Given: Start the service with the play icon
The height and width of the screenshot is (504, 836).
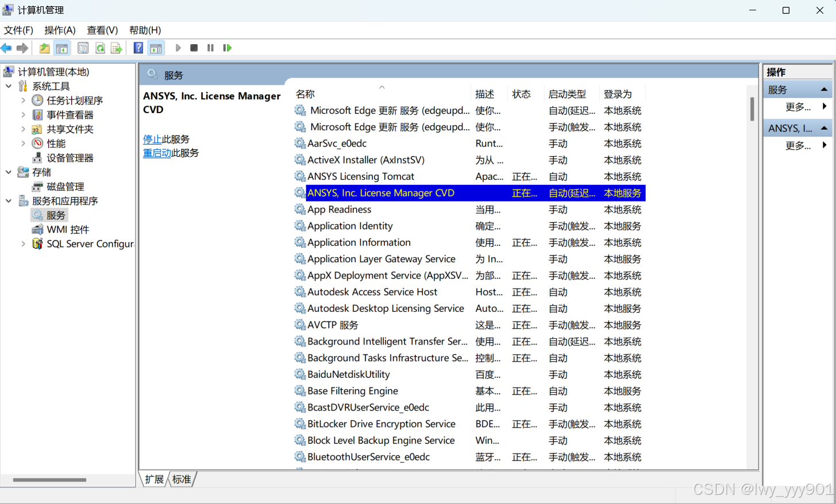Looking at the screenshot, I should click(x=178, y=48).
